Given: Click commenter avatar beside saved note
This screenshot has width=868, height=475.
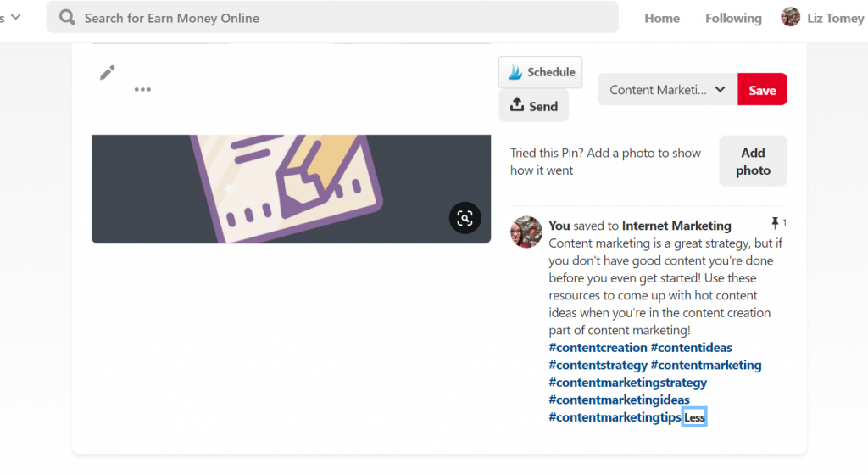Looking at the screenshot, I should [x=526, y=232].
